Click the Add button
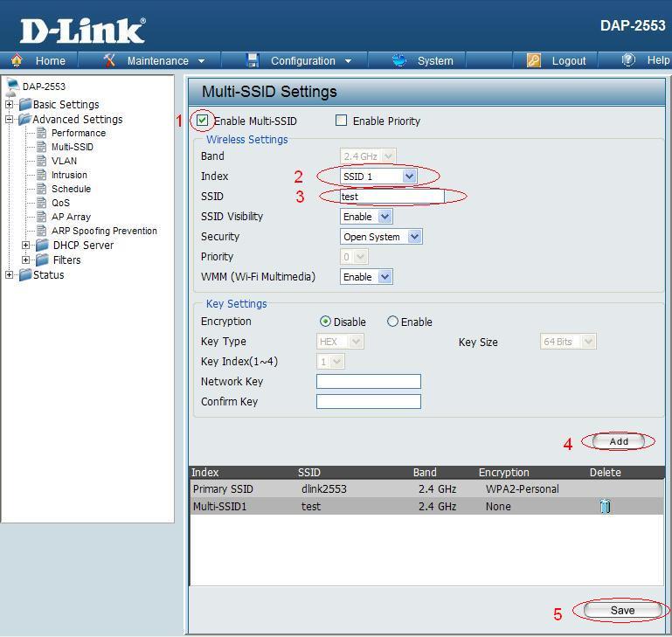Image resolution: width=672 pixels, height=637 pixels. pyautogui.click(x=619, y=441)
